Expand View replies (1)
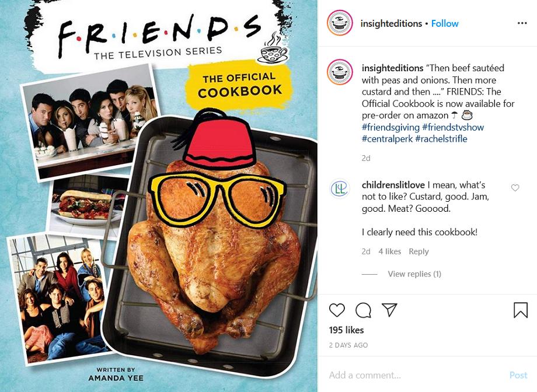 [x=414, y=274]
